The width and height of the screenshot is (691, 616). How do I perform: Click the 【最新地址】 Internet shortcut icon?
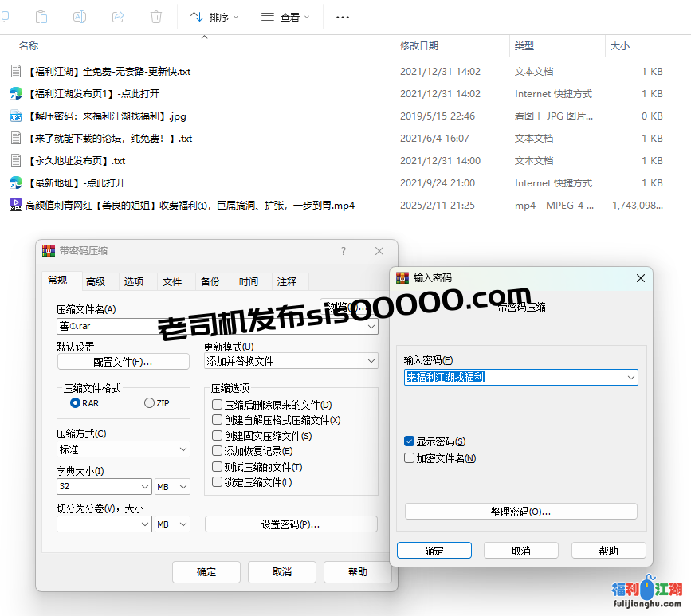(15, 182)
